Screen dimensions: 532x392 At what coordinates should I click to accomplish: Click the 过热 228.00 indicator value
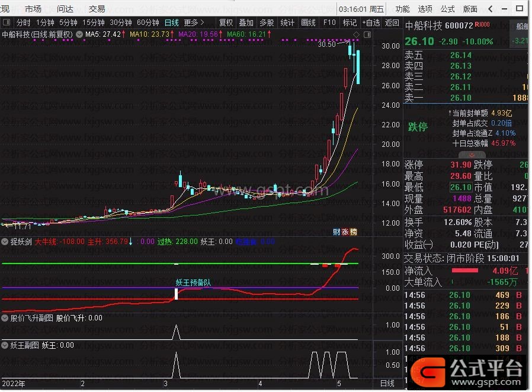click(178, 242)
